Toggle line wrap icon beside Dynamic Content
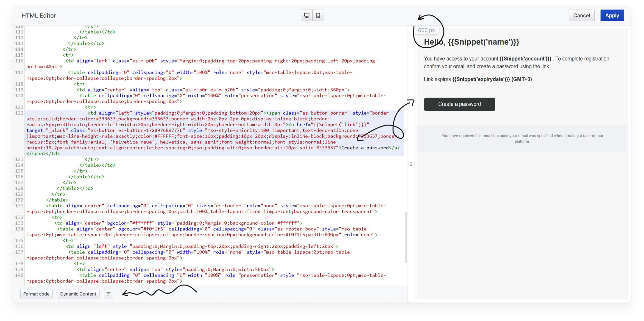Image resolution: width=644 pixels, height=321 pixels. (108, 294)
